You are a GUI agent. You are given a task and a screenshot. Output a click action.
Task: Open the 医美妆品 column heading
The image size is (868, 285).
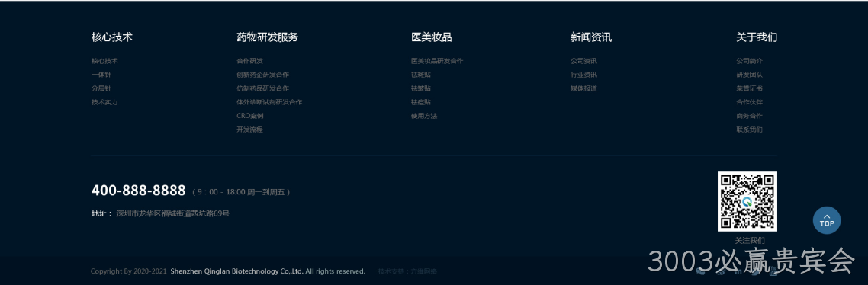coord(431,37)
